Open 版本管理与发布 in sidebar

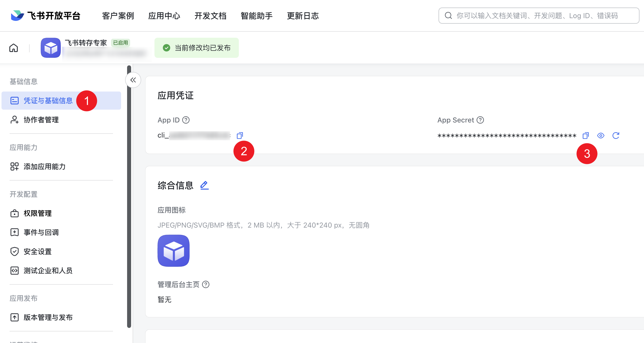(61, 317)
